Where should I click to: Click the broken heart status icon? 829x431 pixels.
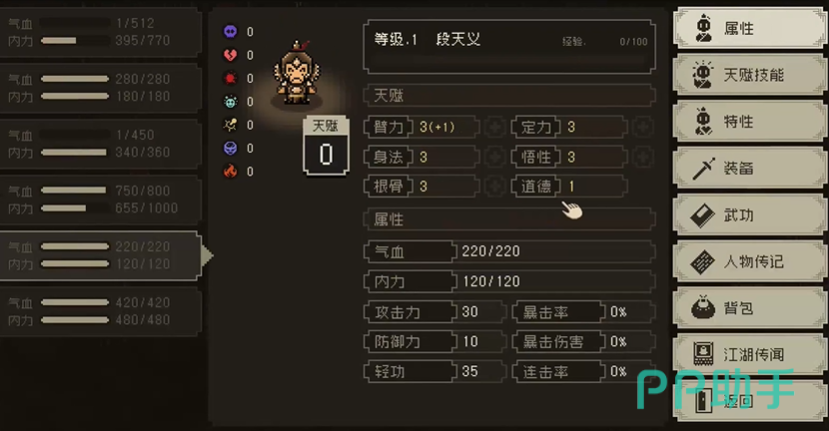[x=230, y=55]
